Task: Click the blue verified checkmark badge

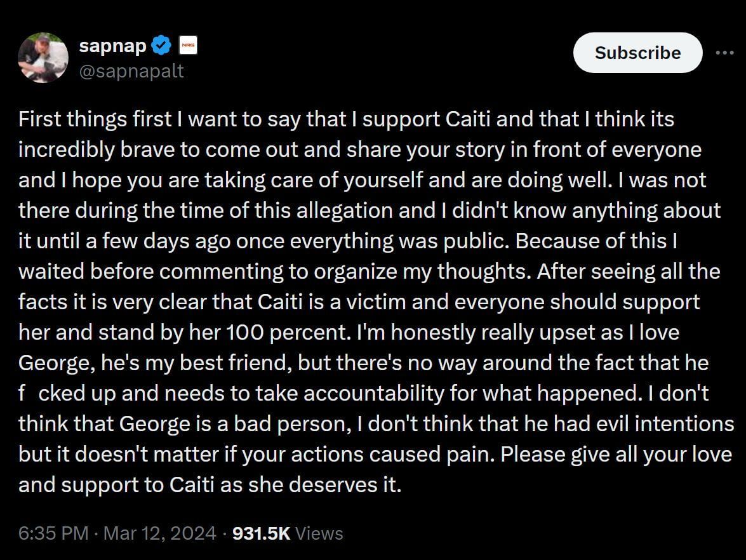Action: 161,44
